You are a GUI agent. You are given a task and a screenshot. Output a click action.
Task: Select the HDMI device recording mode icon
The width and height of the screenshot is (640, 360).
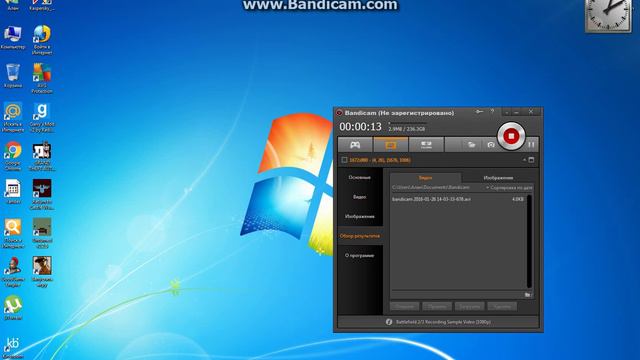point(426,145)
